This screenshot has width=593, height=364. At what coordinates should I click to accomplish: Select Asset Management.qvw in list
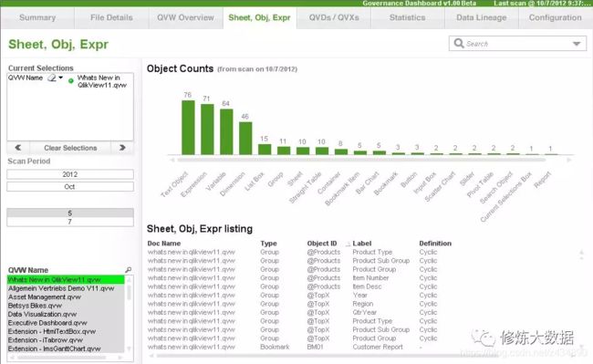pos(66,297)
